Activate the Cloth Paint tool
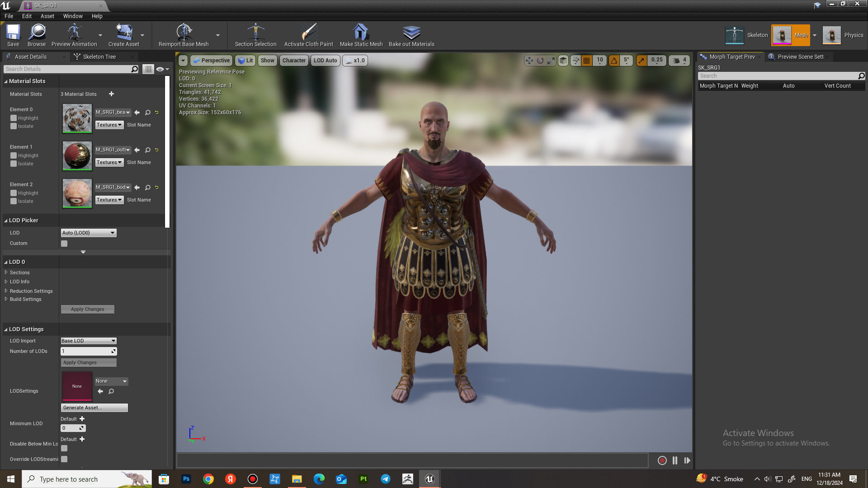The width and height of the screenshot is (868, 488). click(308, 35)
